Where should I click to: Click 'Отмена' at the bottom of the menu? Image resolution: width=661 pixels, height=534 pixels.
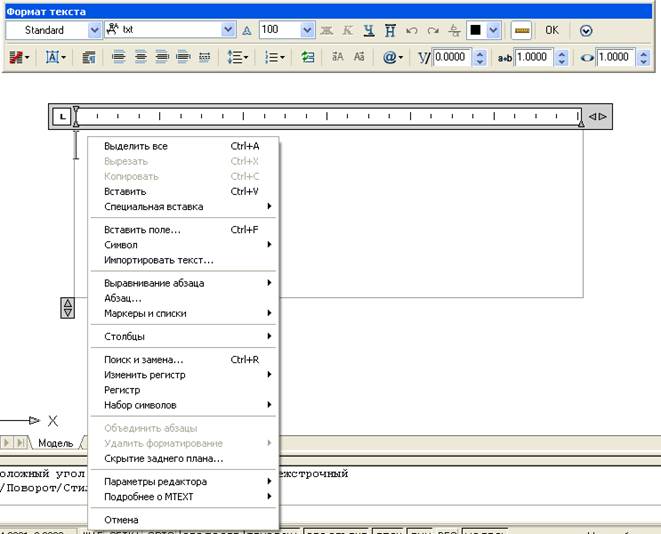pyautogui.click(x=121, y=520)
